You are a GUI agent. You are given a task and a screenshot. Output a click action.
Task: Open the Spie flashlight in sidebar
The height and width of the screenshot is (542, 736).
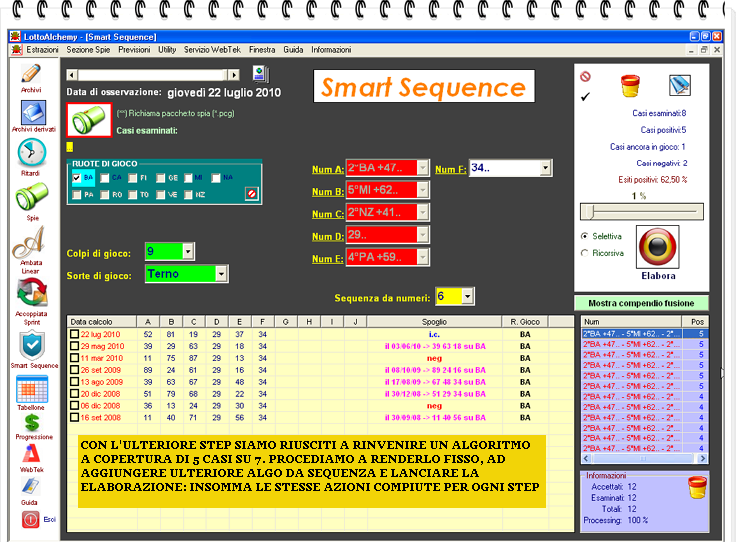click(31, 197)
